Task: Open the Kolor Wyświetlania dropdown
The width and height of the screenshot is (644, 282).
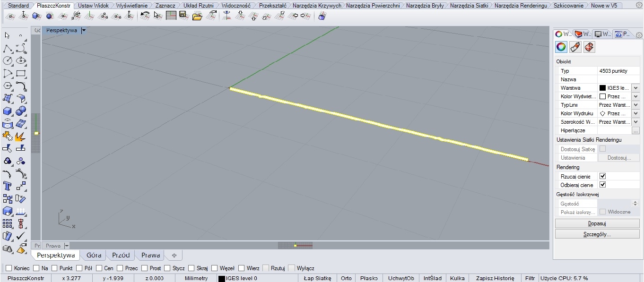Action: click(x=635, y=96)
